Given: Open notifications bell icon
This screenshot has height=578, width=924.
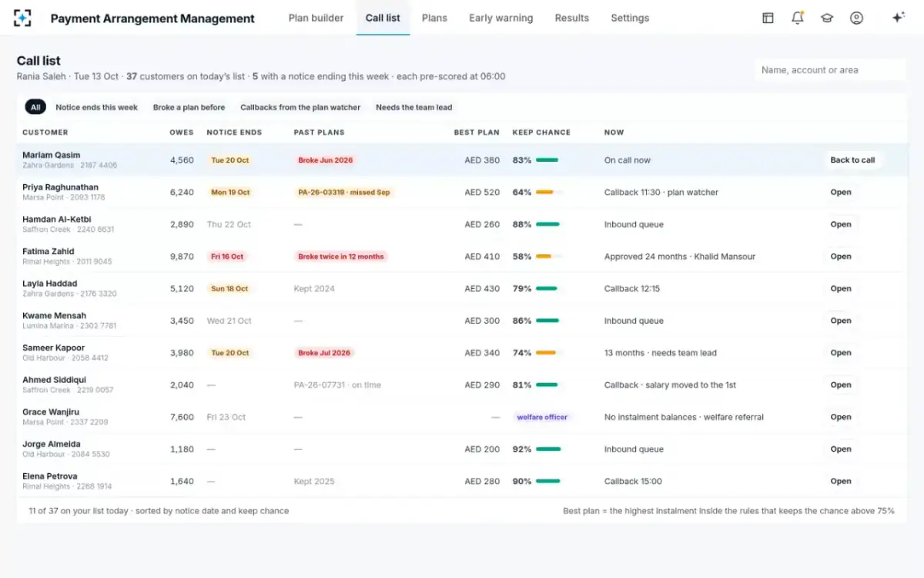Looking at the screenshot, I should coord(798,18).
